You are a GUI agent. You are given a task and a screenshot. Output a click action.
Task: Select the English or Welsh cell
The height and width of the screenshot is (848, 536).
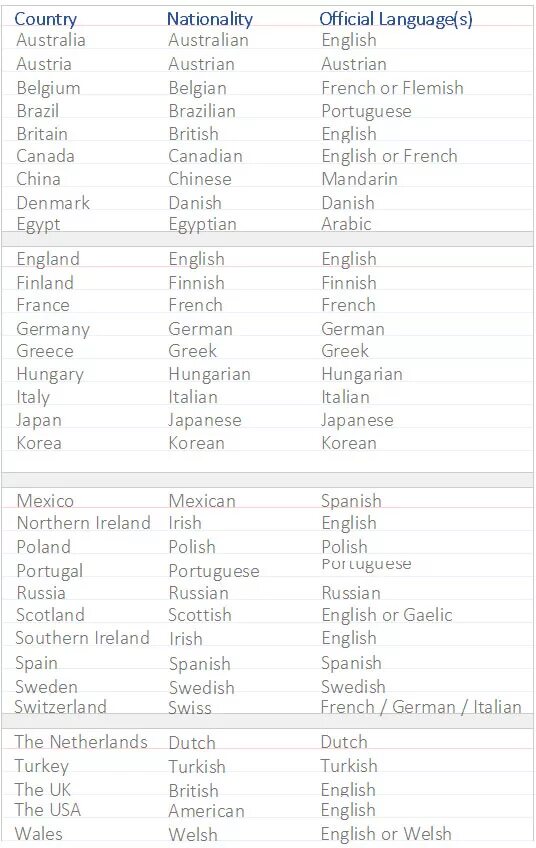[386, 834]
